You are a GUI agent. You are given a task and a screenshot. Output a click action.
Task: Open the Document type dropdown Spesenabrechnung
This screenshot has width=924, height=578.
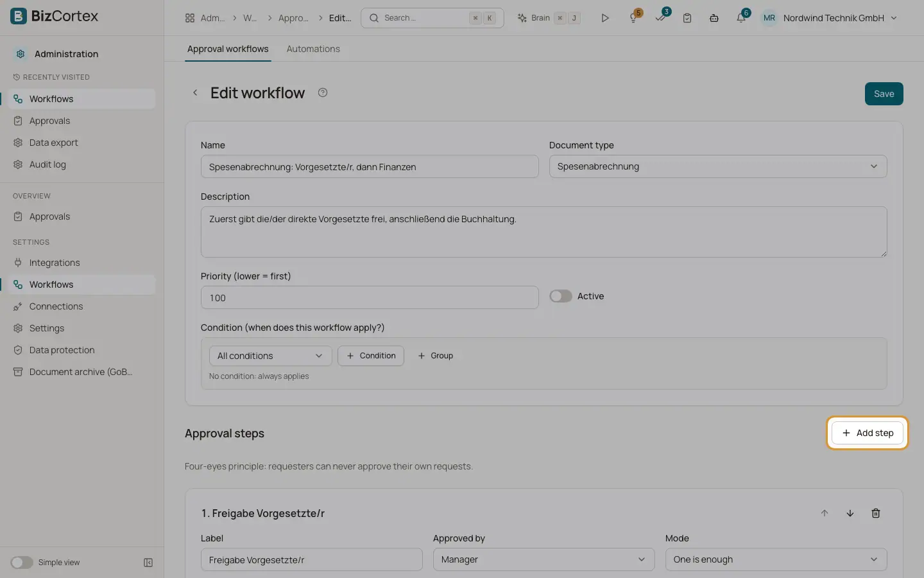pyautogui.click(x=718, y=166)
